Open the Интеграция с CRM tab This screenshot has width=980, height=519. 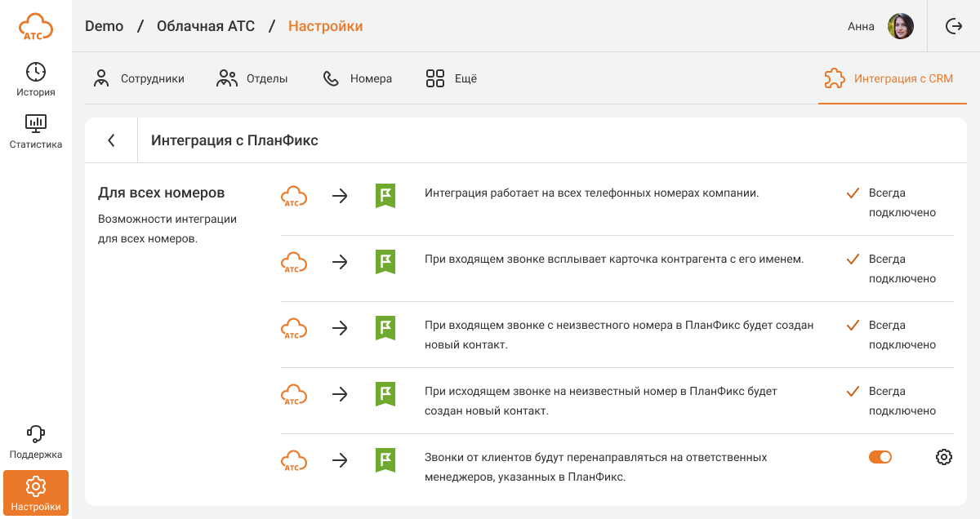pyautogui.click(x=889, y=79)
